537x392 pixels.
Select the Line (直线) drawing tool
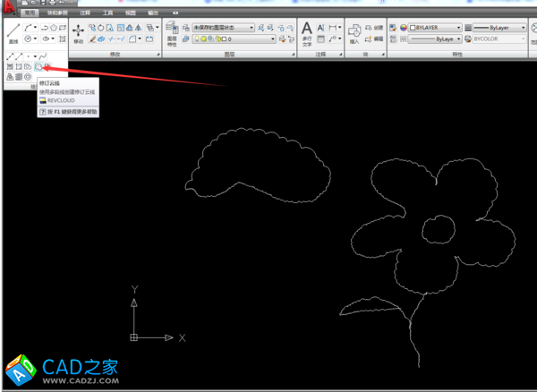[x=13, y=33]
